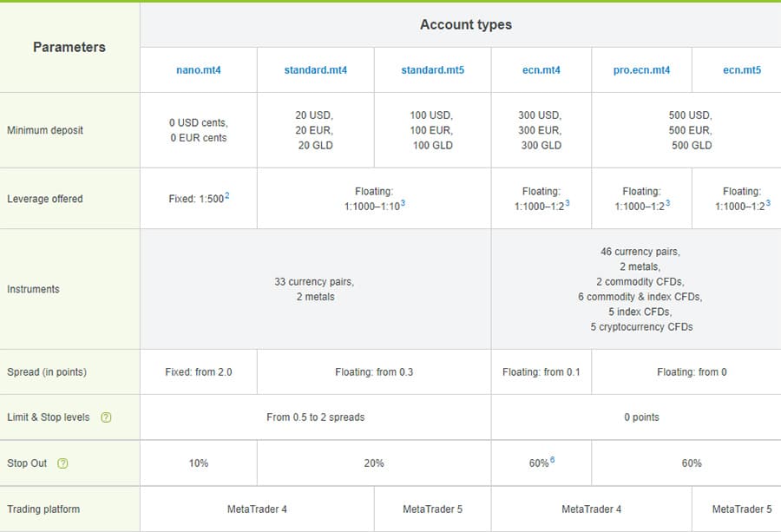The height and width of the screenshot is (532, 781).
Task: Click footnote 3 in pro.ecn.mt4 leverage cell
Action: coord(667,204)
